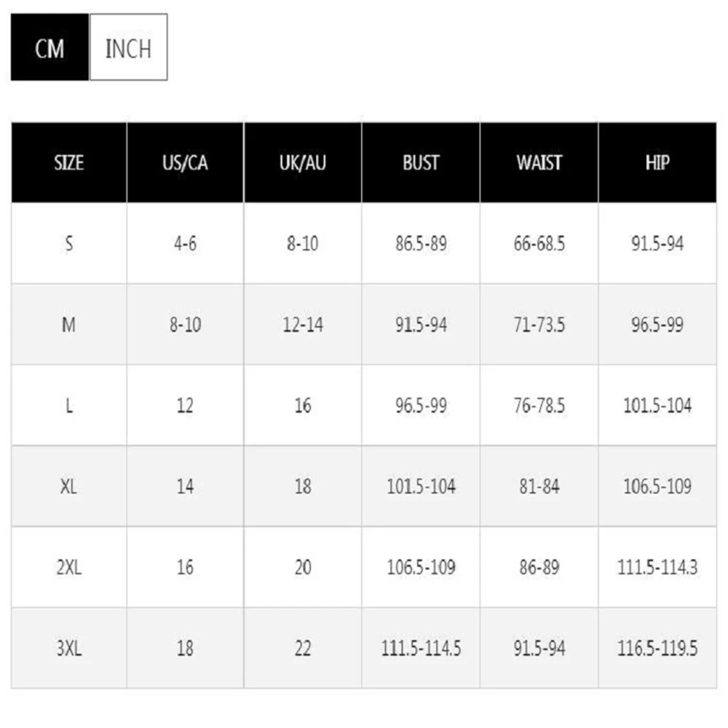Click hip value 111.5-114.3 for 2XL

[x=657, y=567]
